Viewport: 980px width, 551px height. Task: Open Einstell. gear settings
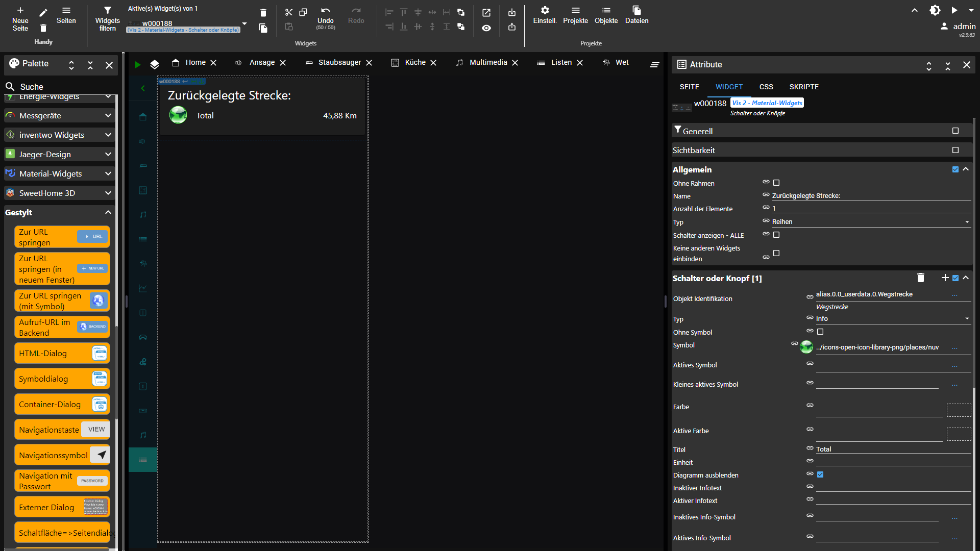coord(545,10)
